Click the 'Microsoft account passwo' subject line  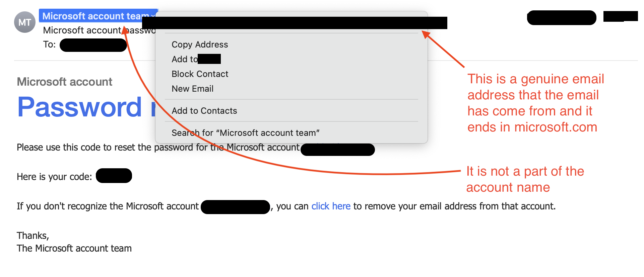(99, 30)
